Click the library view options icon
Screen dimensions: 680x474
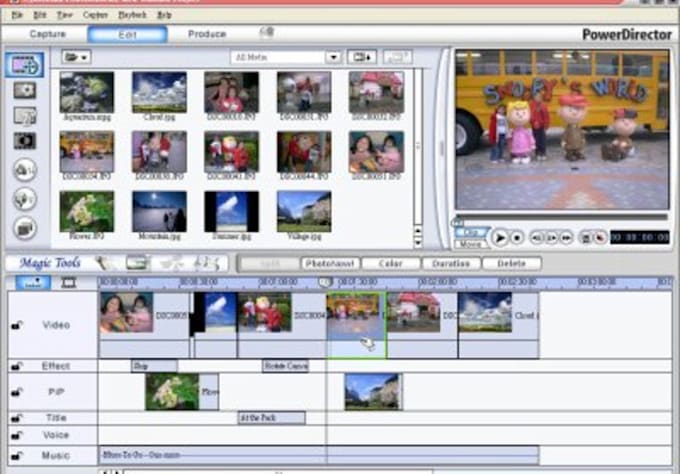point(362,57)
